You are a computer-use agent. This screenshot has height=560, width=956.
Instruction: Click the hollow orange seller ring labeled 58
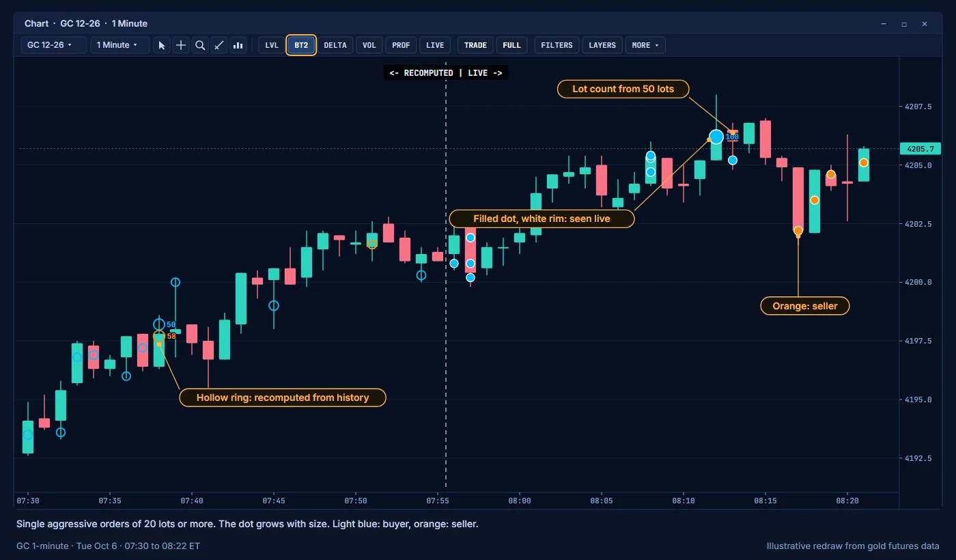159,335
